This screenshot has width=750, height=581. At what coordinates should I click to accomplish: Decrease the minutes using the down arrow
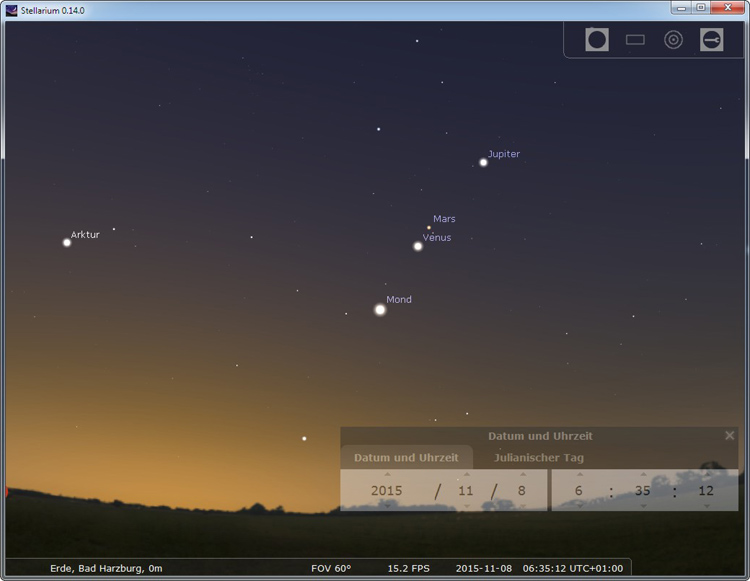(x=642, y=506)
